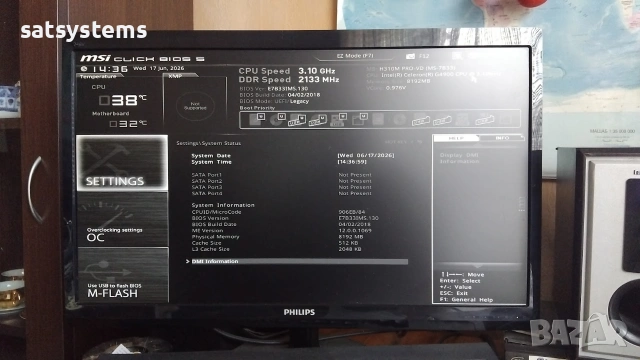
Task: Click the Boot Priority label
Action: click(x=257, y=108)
